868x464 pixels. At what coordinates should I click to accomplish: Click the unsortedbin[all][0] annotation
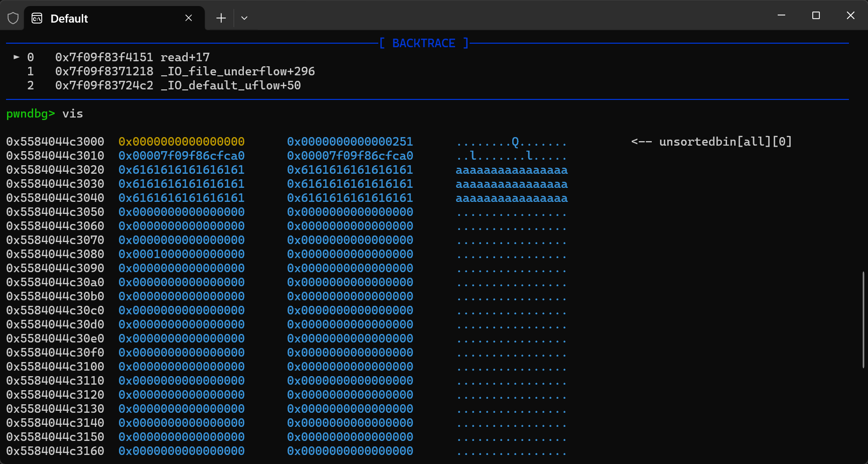pos(725,142)
